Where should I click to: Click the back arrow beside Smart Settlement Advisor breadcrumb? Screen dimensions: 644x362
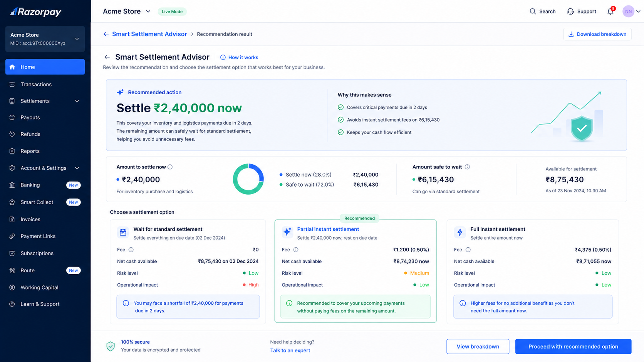106,34
